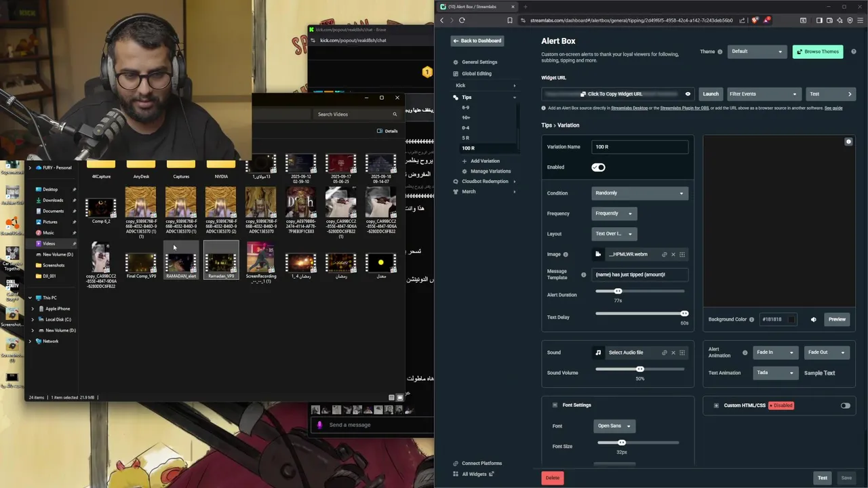Toggle the Enabled switch for the variation
The height and width of the screenshot is (488, 868).
pos(598,167)
